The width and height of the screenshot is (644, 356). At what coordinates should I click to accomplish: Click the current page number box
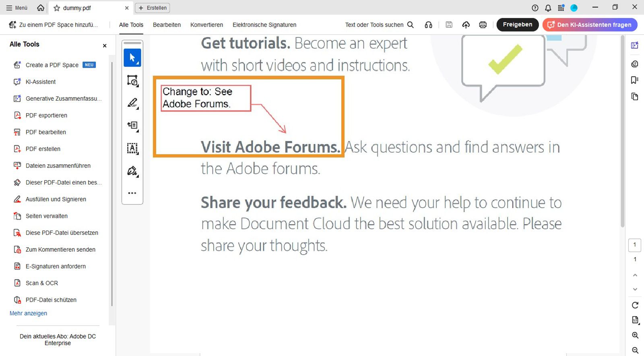point(635,245)
